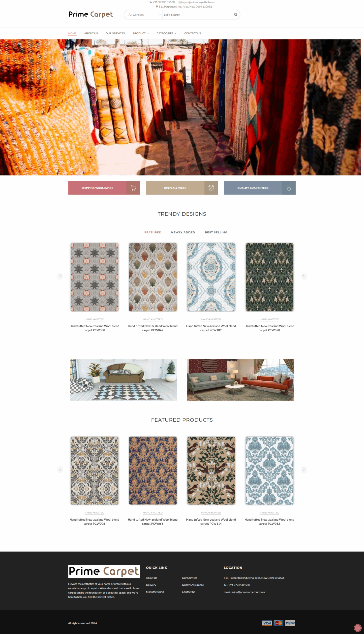This screenshot has width=364, height=635.
Task: Click the shopping cart icon on Shipping Worldwide
Action: (x=133, y=188)
